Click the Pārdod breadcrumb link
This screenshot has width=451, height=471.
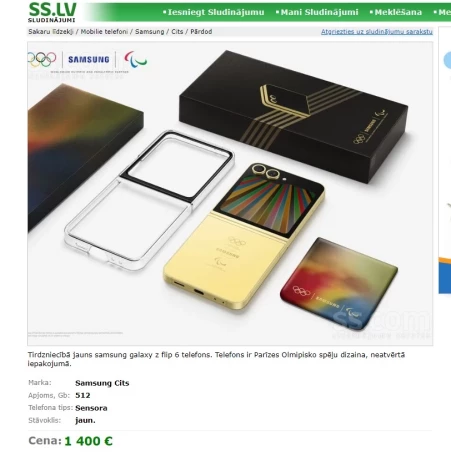(x=201, y=32)
